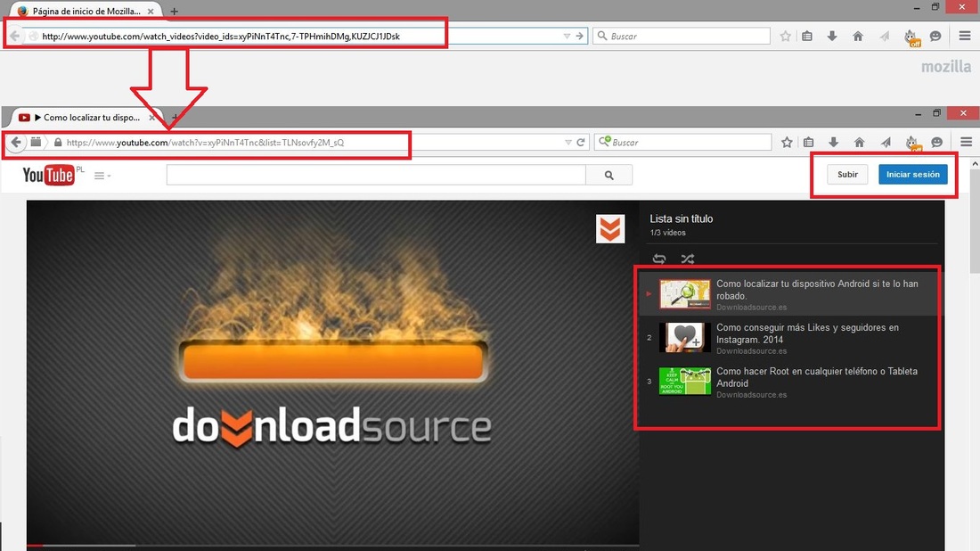Open the 'Lista sin título' playlist title
Image resolution: width=980 pixels, height=551 pixels.
pyautogui.click(x=682, y=219)
